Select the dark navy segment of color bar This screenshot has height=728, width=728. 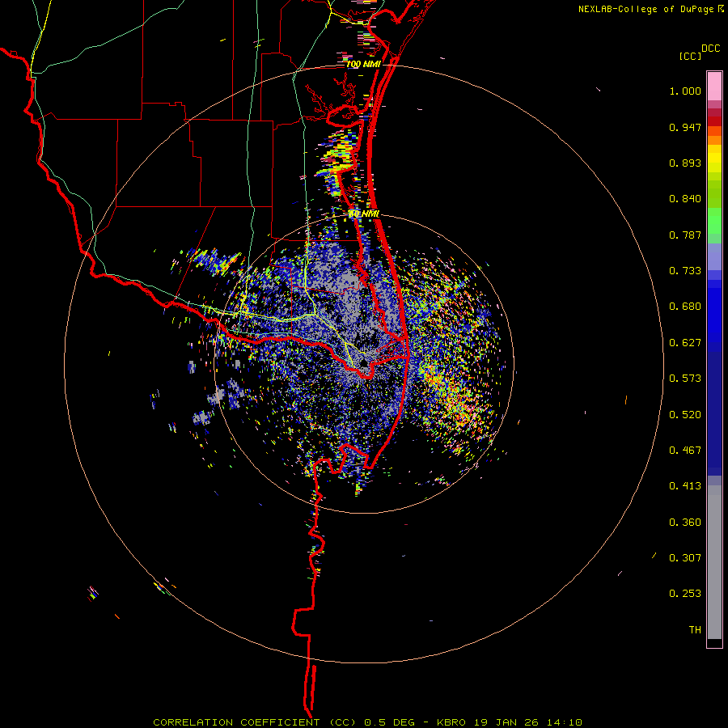pyautogui.click(x=714, y=408)
